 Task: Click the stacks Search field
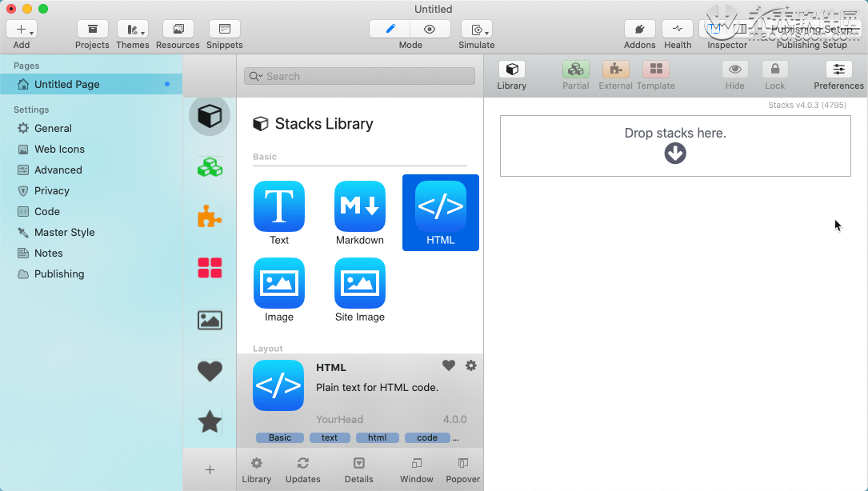tap(359, 77)
